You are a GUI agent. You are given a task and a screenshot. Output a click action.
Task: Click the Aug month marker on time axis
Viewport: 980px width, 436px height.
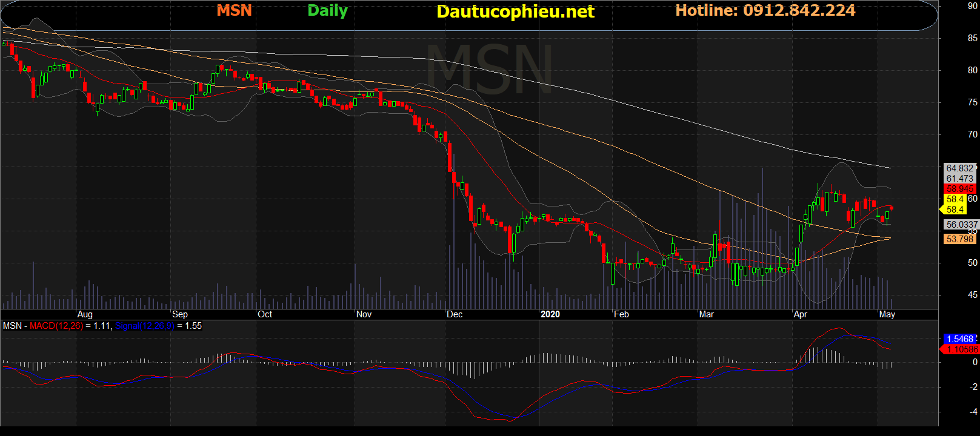tap(85, 314)
